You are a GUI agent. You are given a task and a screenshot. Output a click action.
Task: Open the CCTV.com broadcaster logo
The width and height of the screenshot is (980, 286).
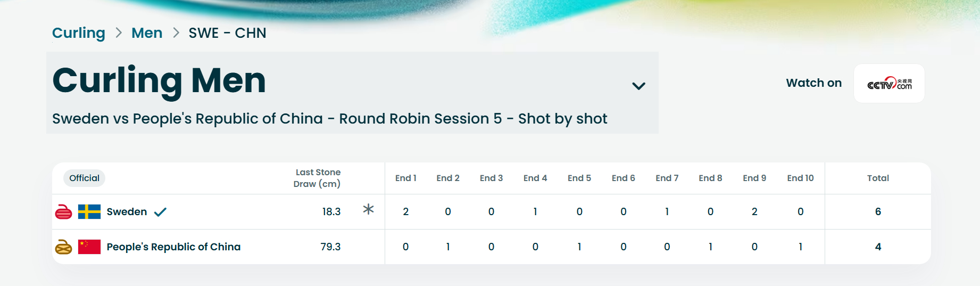point(889,84)
